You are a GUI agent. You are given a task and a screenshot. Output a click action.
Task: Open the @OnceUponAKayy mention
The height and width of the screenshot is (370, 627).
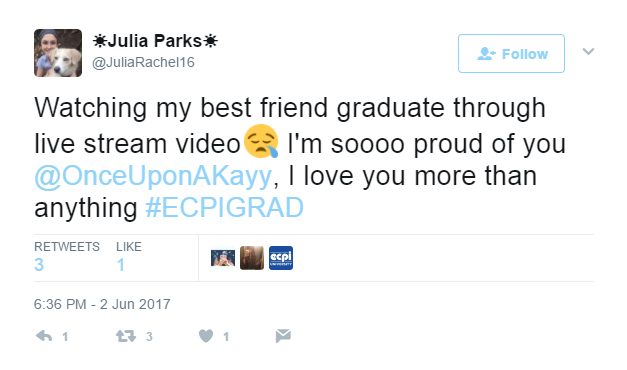tap(153, 176)
